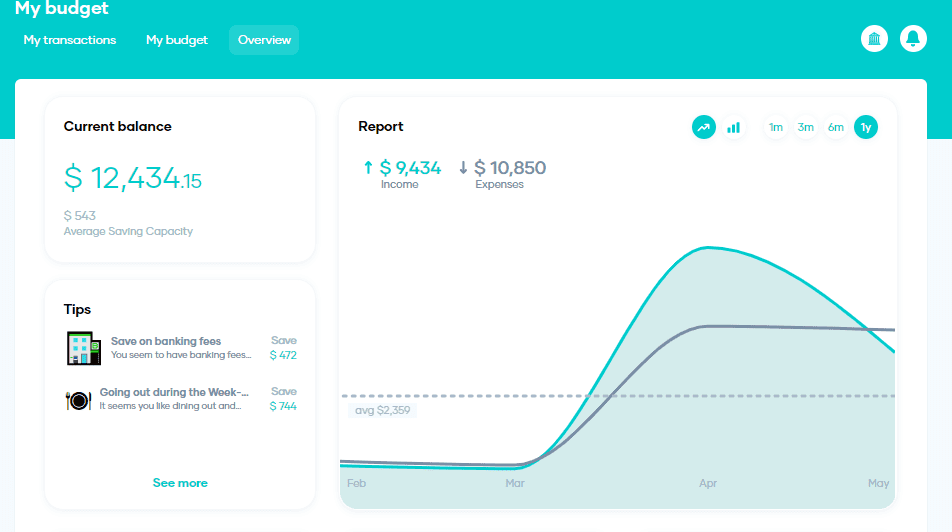Click the Feb axis label
This screenshot has height=532, width=952.
pos(356,483)
